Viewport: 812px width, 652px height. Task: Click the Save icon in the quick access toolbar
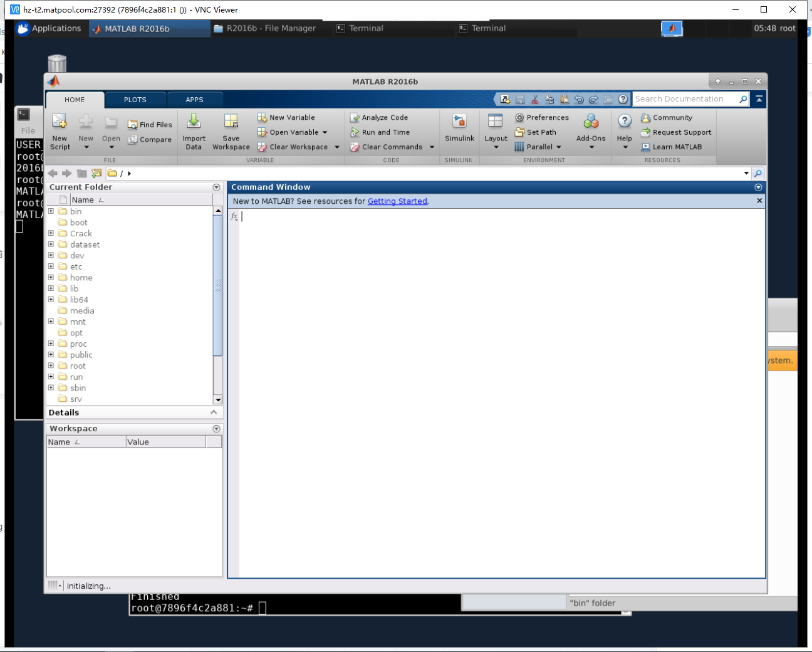tap(520, 99)
